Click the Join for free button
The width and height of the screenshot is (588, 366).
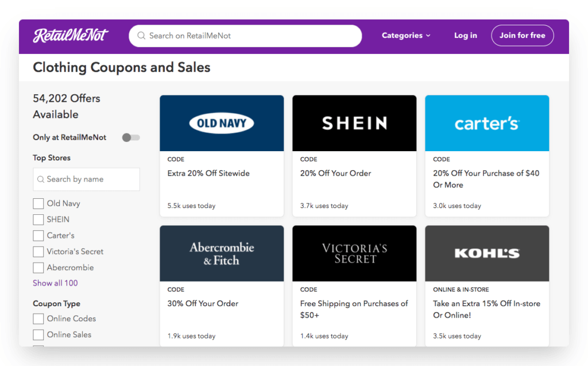pyautogui.click(x=523, y=35)
